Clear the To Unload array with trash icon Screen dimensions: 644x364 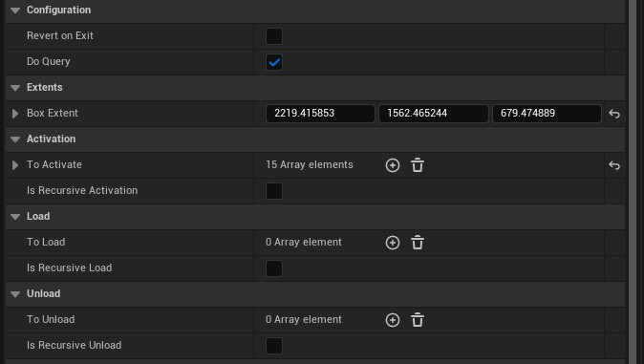(x=418, y=320)
